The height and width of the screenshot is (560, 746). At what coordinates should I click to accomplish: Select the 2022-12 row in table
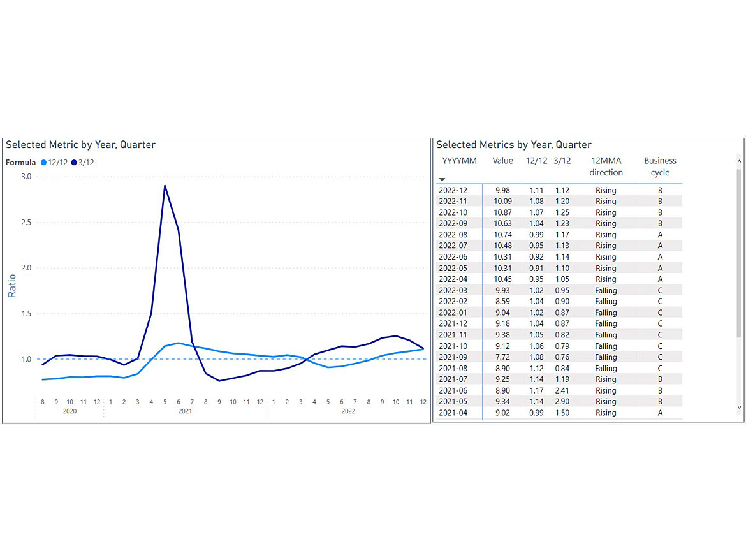pyautogui.click(x=453, y=190)
